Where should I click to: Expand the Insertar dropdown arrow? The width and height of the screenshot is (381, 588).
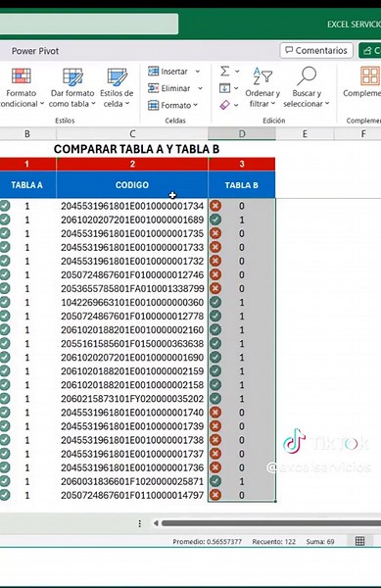click(x=198, y=72)
